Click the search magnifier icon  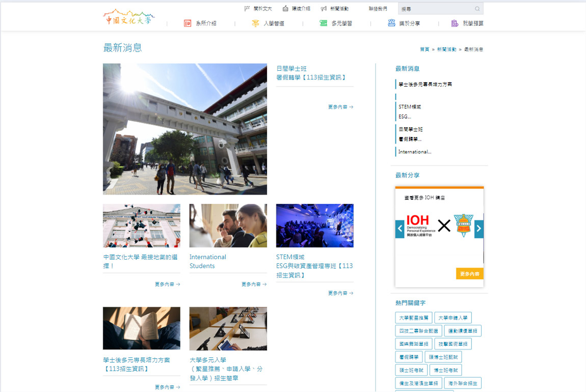477,9
